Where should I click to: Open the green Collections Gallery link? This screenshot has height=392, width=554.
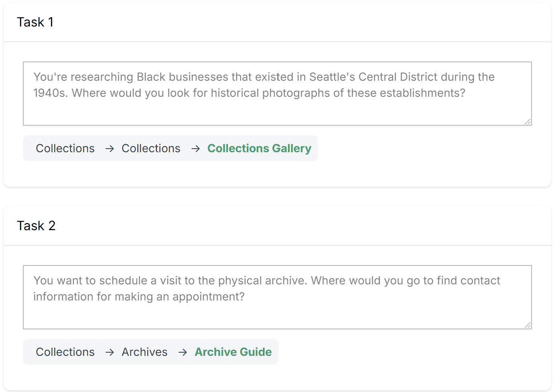[259, 149]
